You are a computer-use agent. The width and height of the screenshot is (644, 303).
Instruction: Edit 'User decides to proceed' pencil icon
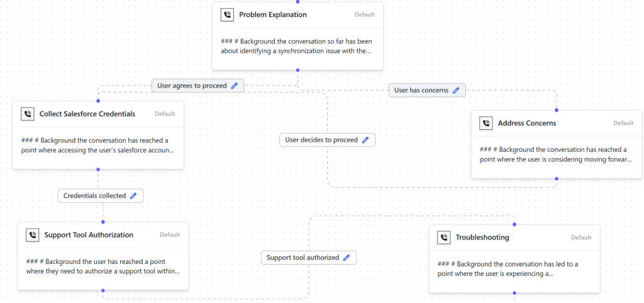click(365, 140)
